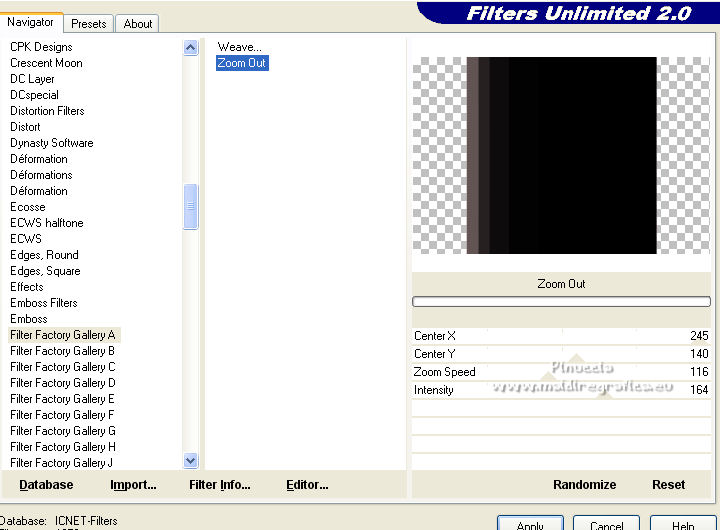Apply the Zoom Out filter

tap(530, 524)
